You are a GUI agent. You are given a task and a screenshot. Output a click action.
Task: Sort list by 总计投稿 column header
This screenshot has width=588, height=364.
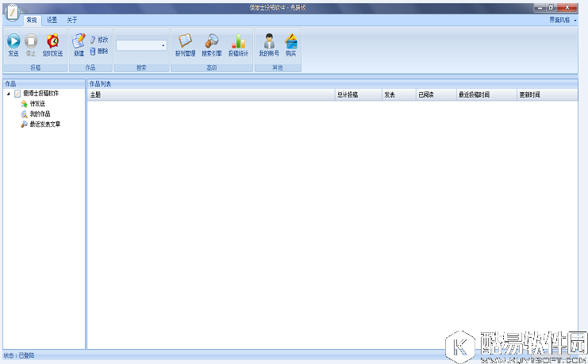(358, 95)
